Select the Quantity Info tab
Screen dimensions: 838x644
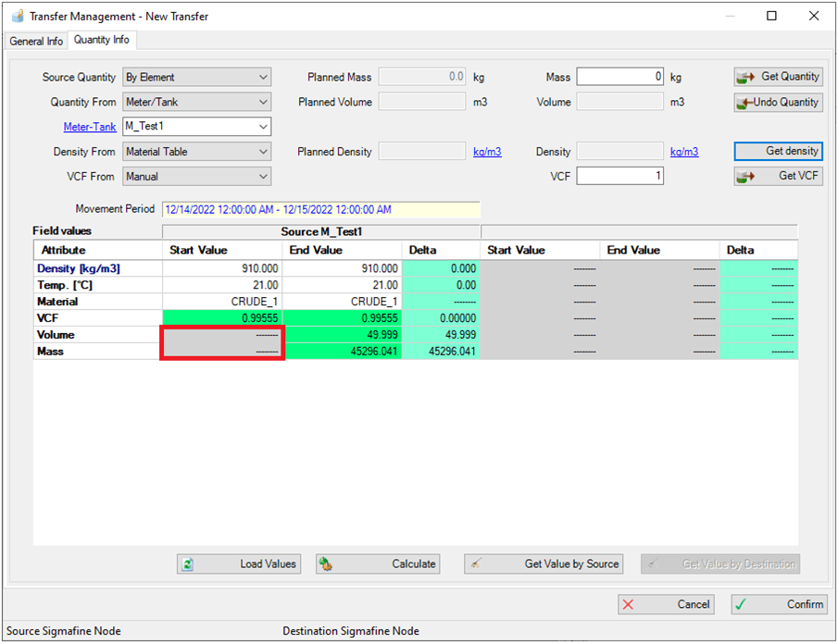point(102,41)
